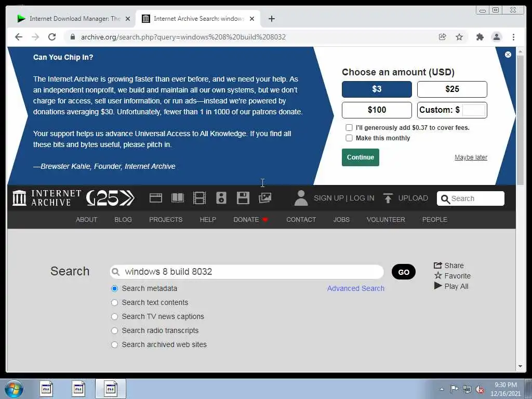This screenshot has width=532, height=399.
Task: Check the add $0.37 to cover fees box
Action: click(x=349, y=128)
